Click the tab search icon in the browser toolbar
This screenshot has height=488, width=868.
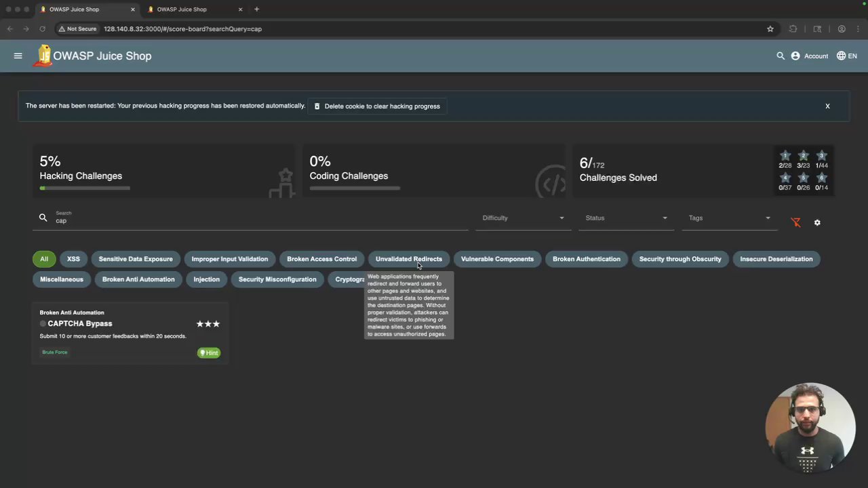[x=817, y=29]
